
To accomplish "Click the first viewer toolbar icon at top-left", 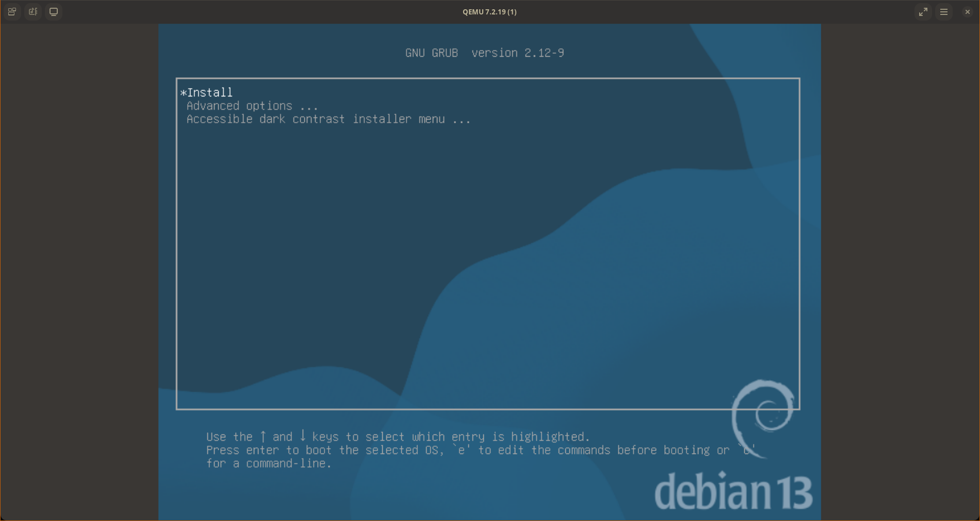I will tap(12, 11).
